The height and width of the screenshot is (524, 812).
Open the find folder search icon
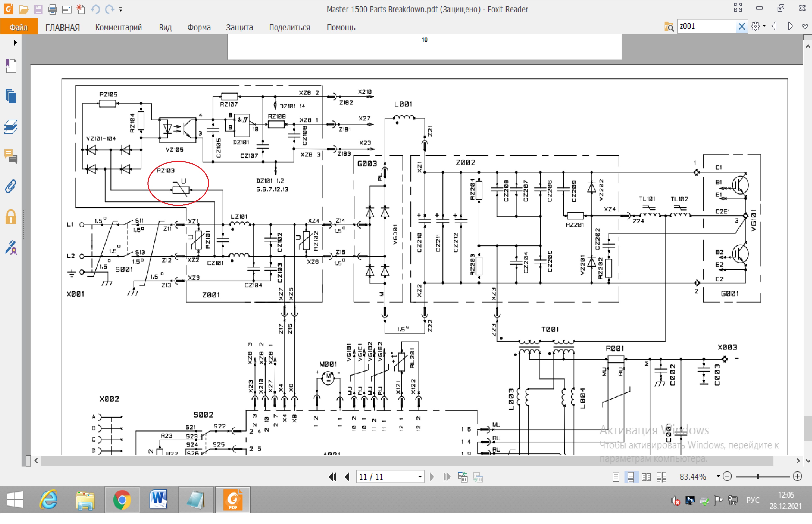(669, 27)
